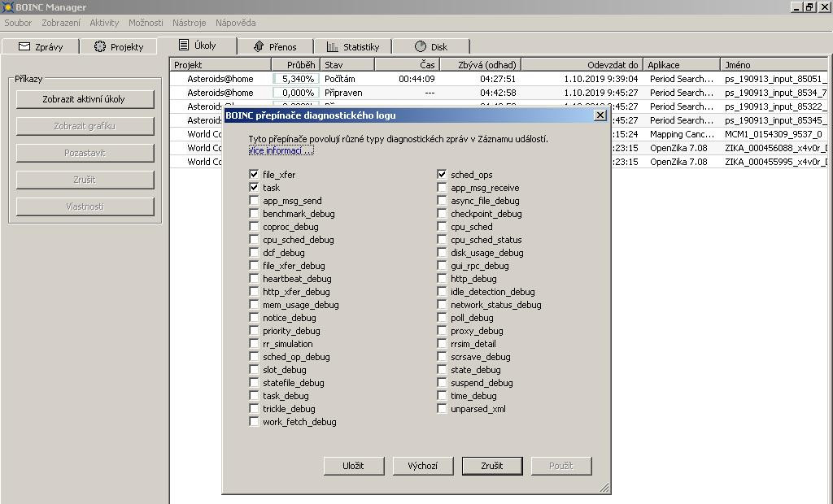
Task: Enable benchmark_debug logging
Action: 254,214
